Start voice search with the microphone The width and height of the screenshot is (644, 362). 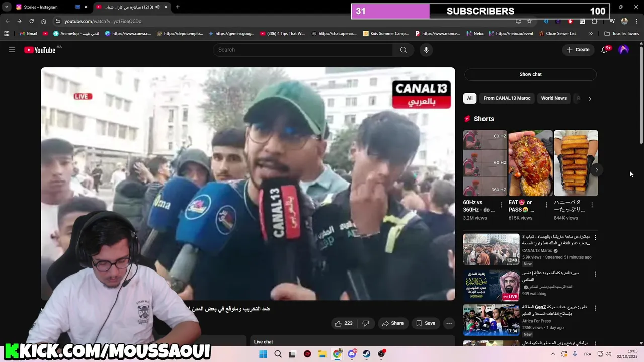pos(426,50)
